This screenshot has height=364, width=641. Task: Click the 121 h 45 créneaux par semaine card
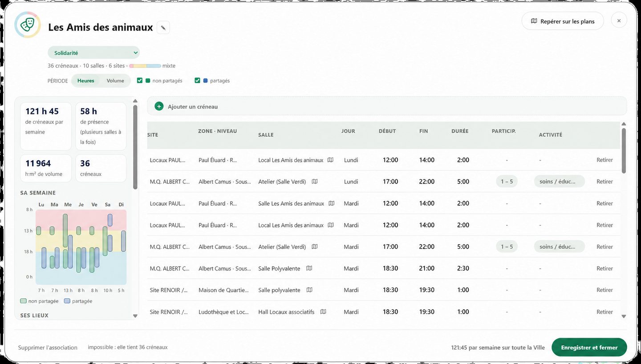[x=46, y=126]
